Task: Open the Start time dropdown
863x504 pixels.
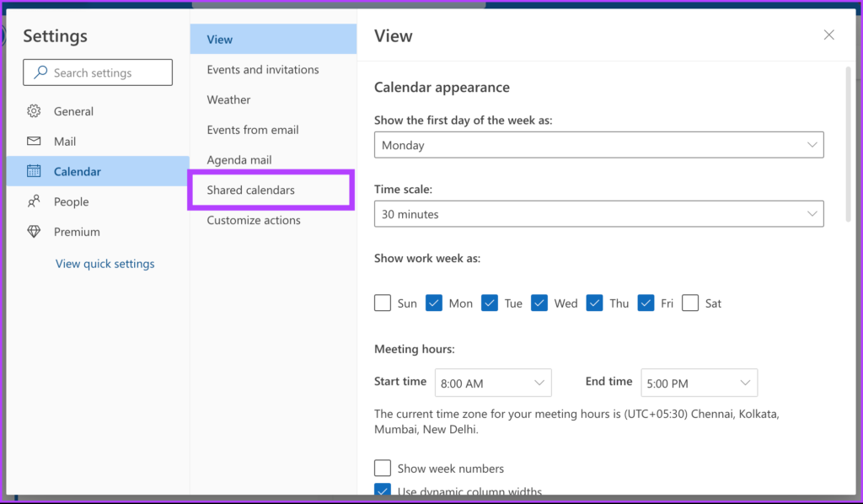Action: pyautogui.click(x=493, y=383)
